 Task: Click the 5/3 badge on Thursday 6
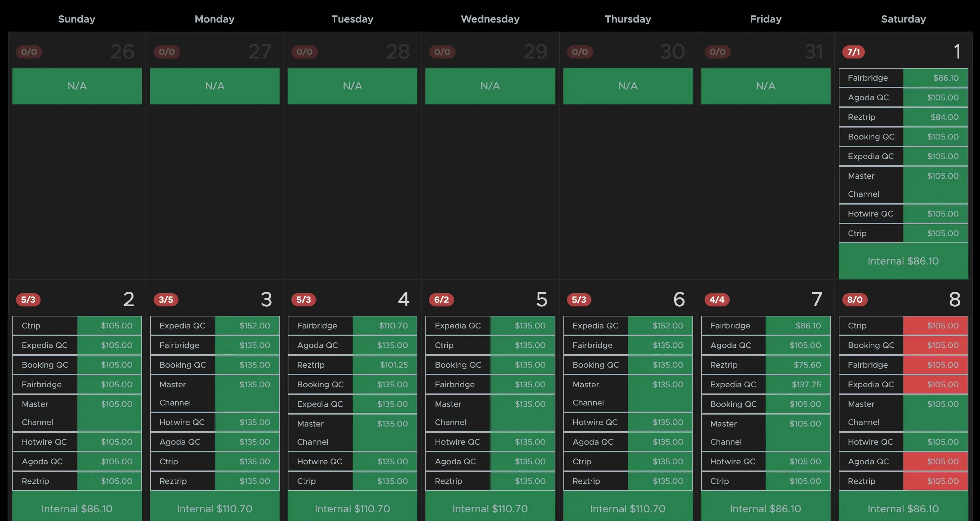[x=579, y=299]
